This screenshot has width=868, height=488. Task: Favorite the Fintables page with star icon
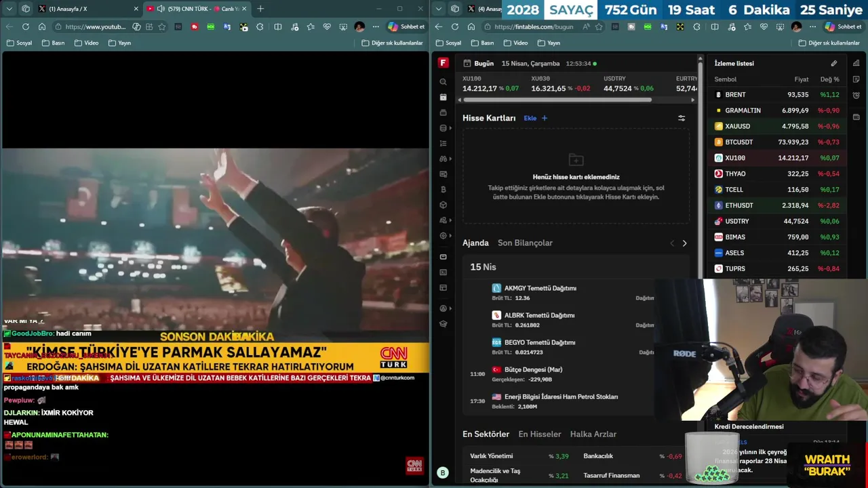(x=599, y=26)
